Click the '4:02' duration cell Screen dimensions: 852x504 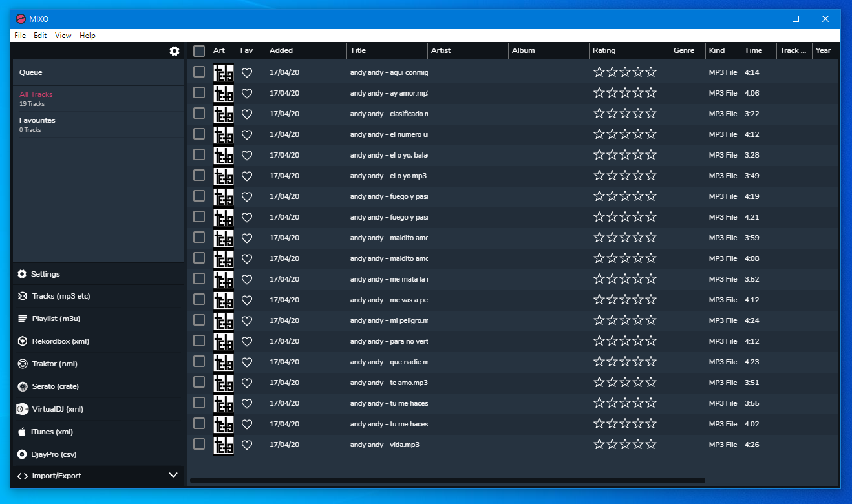[752, 424]
